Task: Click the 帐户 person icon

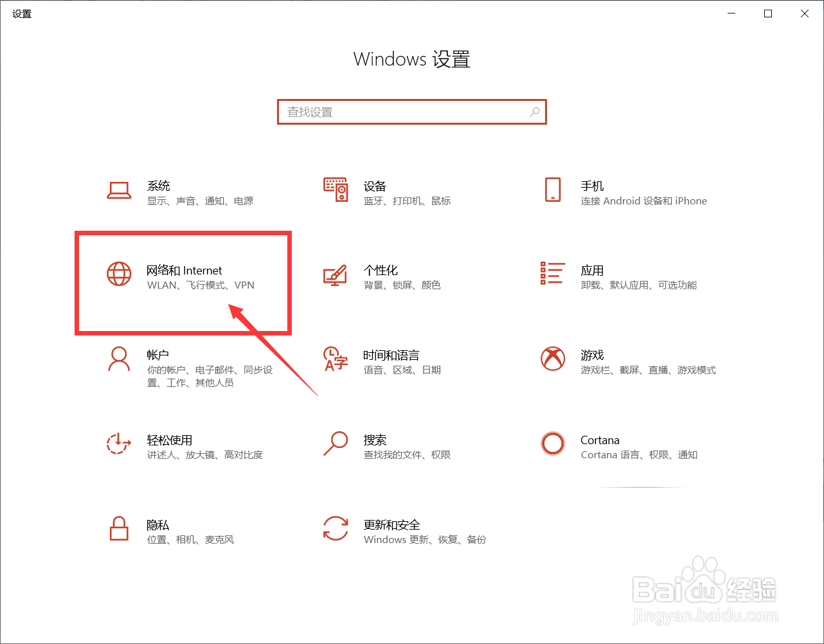Action: (119, 360)
